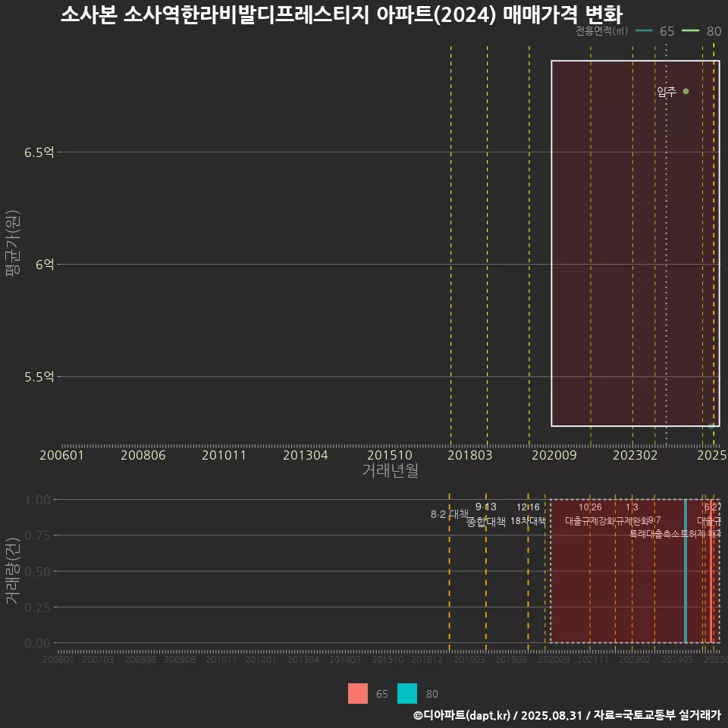Image resolution: width=728 pixels, height=728 pixels.
Task: Click 202405 on the volume chart x-axis
Action: pos(677,659)
